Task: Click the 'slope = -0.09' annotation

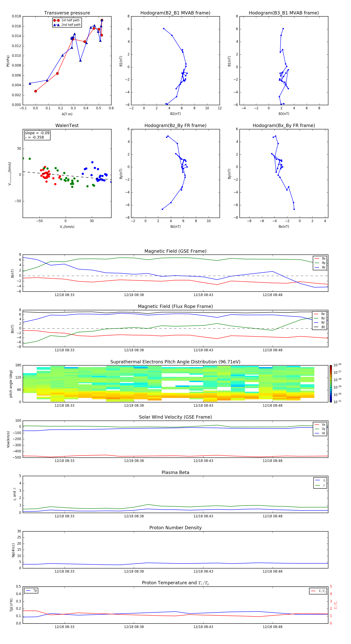Action: tap(37, 133)
